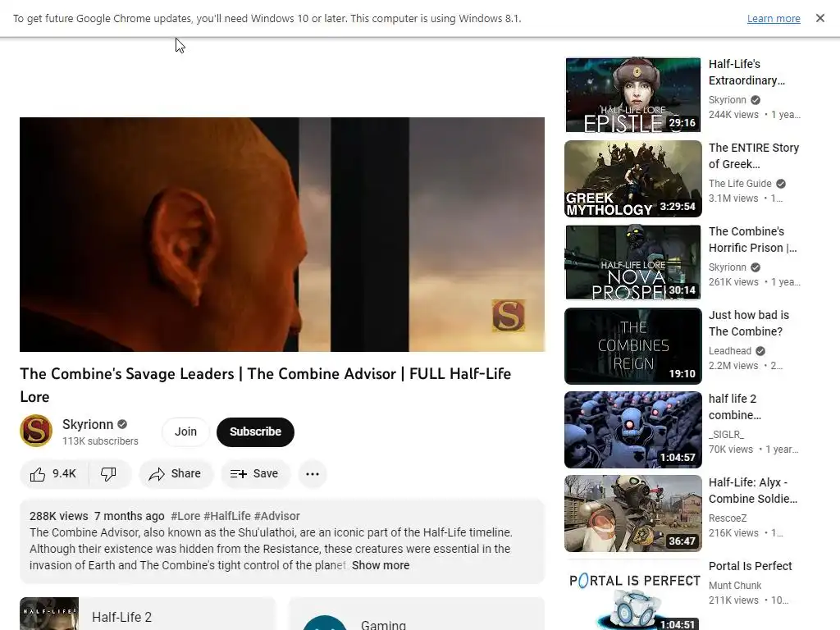This screenshot has width=840, height=630.
Task: Open the half life 2 combine thumbnail
Action: click(x=633, y=430)
